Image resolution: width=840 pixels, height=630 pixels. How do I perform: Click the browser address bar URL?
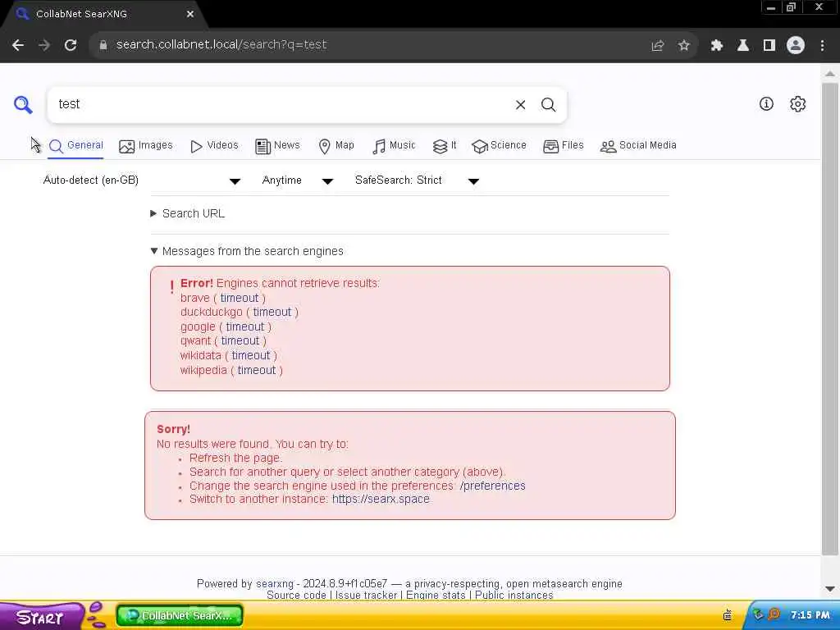pos(221,45)
